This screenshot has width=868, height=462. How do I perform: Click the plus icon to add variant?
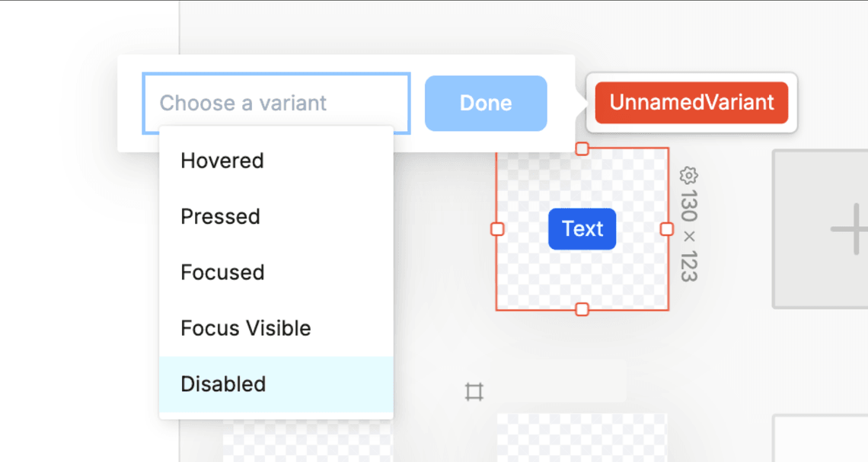(x=849, y=228)
